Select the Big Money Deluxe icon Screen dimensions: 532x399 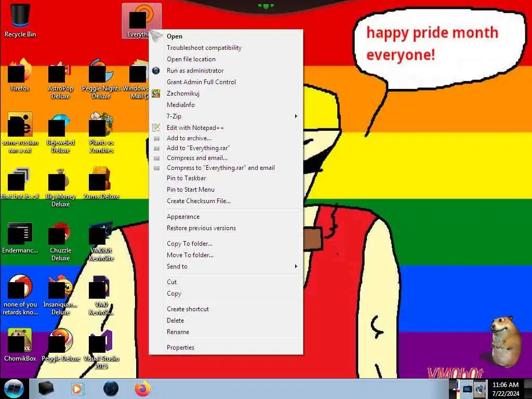(x=60, y=187)
